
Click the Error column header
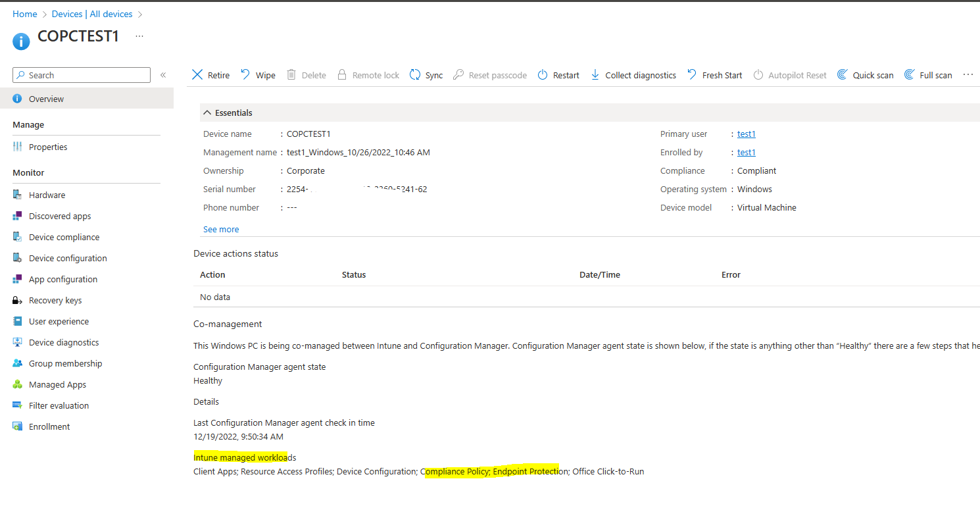(731, 274)
